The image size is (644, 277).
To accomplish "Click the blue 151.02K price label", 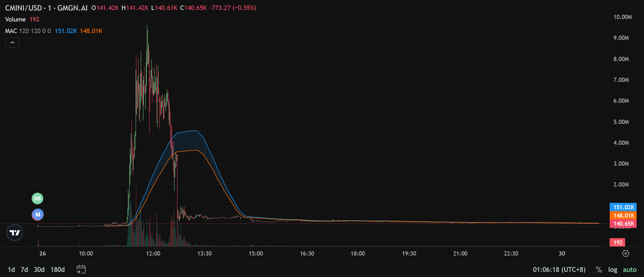I will [x=623, y=207].
